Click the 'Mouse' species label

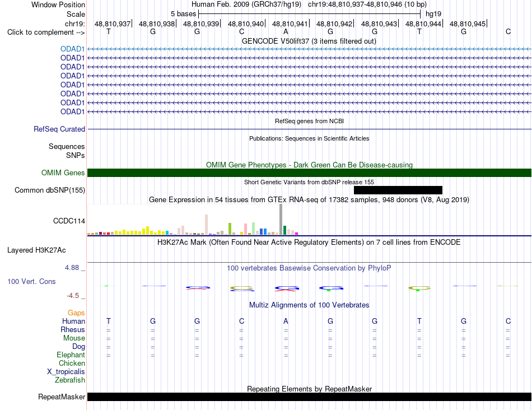[x=74, y=338]
